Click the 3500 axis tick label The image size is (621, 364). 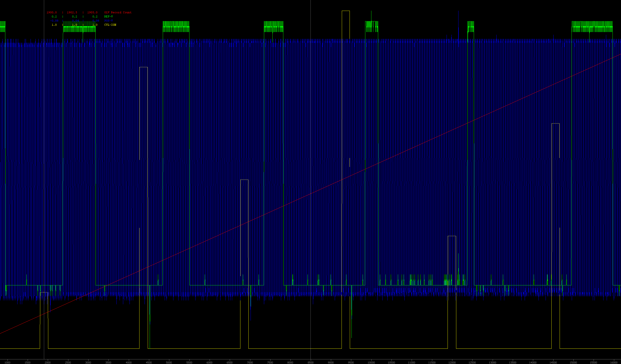108,362
